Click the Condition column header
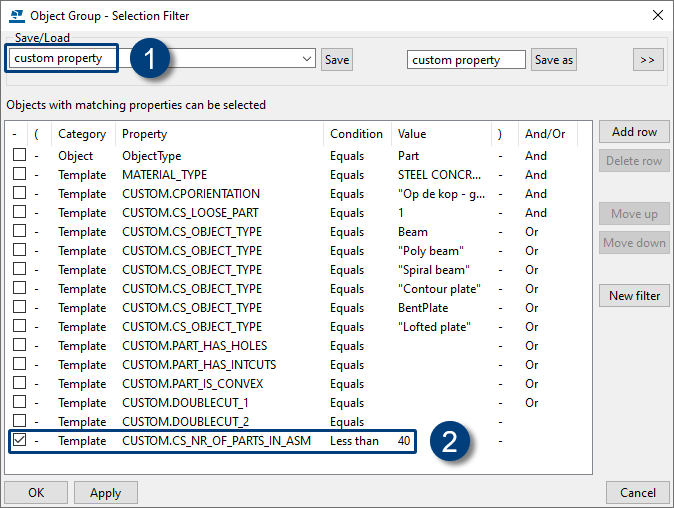Image resolution: width=674 pixels, height=508 pixels. click(356, 134)
